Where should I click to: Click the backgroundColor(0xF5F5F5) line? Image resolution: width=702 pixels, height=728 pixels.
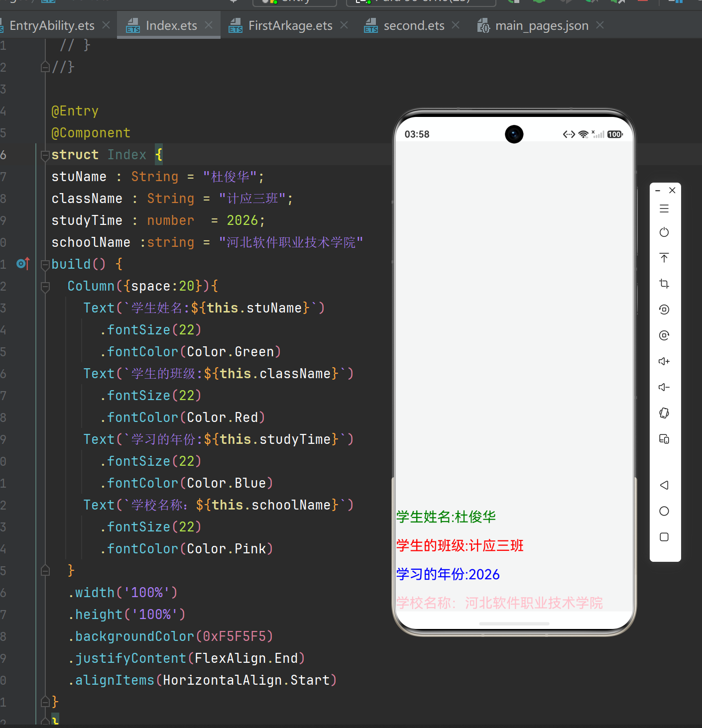tap(170, 636)
